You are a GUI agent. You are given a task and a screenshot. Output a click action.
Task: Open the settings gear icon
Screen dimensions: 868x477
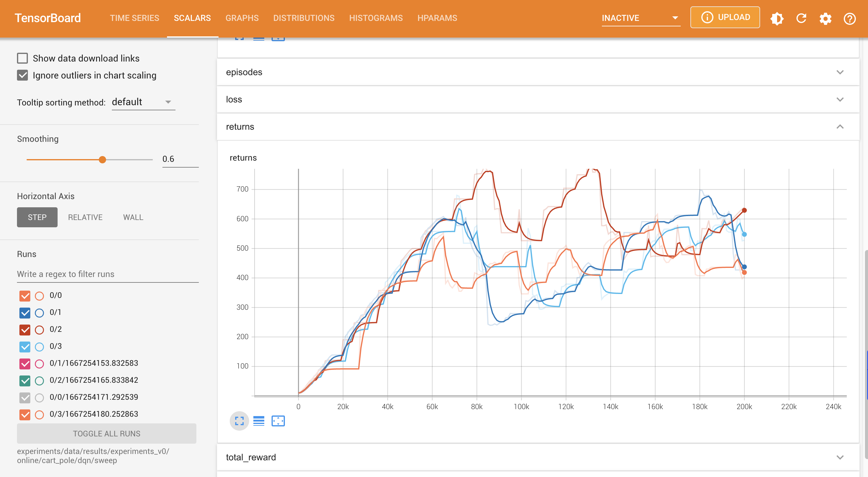point(825,18)
